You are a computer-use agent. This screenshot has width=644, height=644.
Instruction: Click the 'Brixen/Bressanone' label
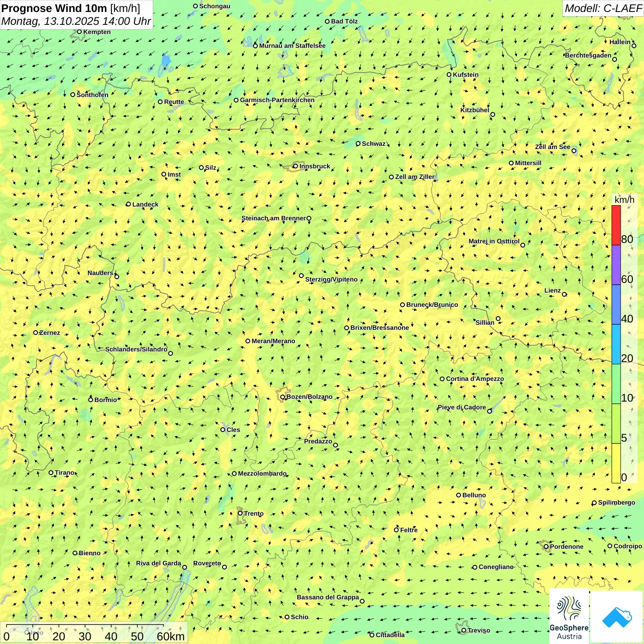pos(379,328)
